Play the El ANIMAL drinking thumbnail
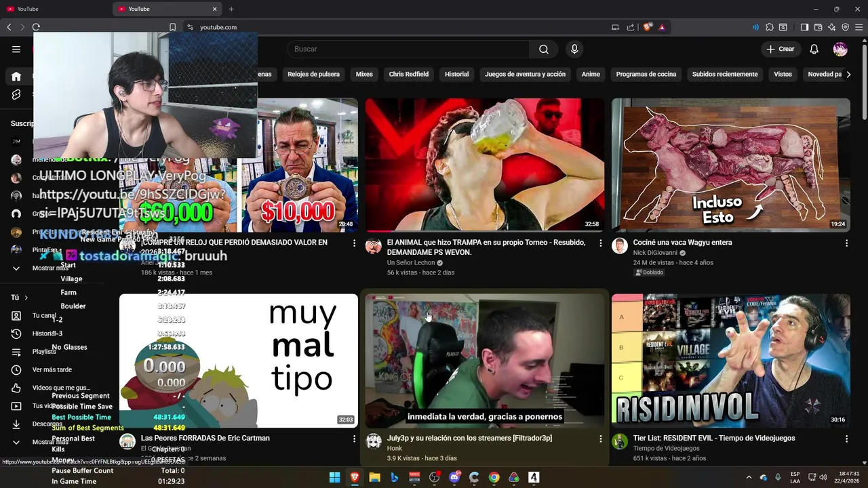The width and height of the screenshot is (868, 488). click(x=485, y=165)
